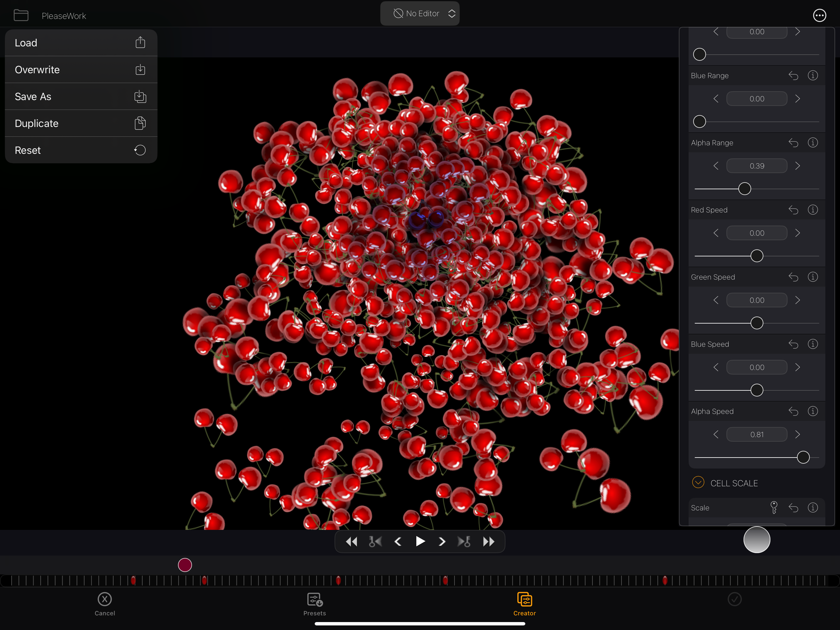
Task: Adjust the Alpha Speed slider handle
Action: 803,457
